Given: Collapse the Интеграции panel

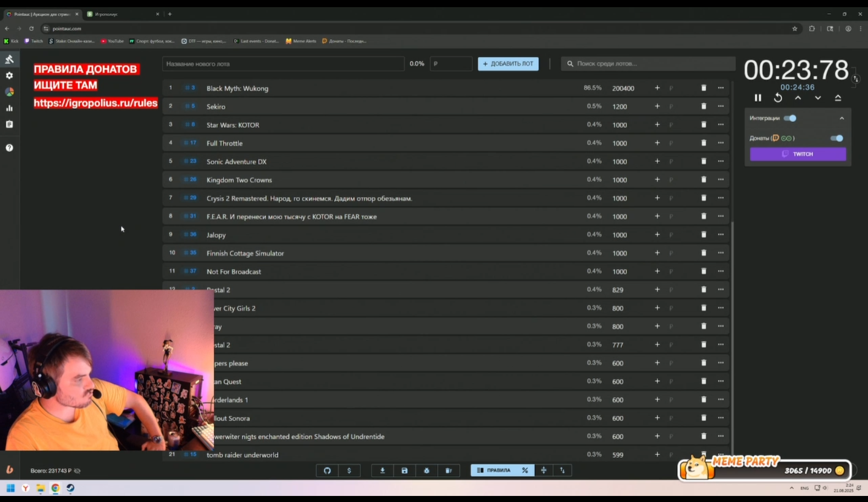Looking at the screenshot, I should (x=842, y=118).
